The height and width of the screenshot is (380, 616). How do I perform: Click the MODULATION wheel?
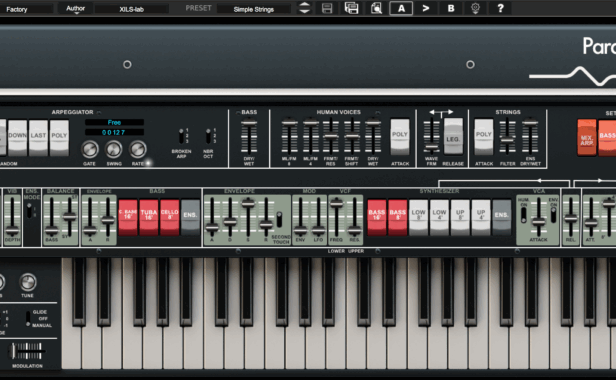26,351
